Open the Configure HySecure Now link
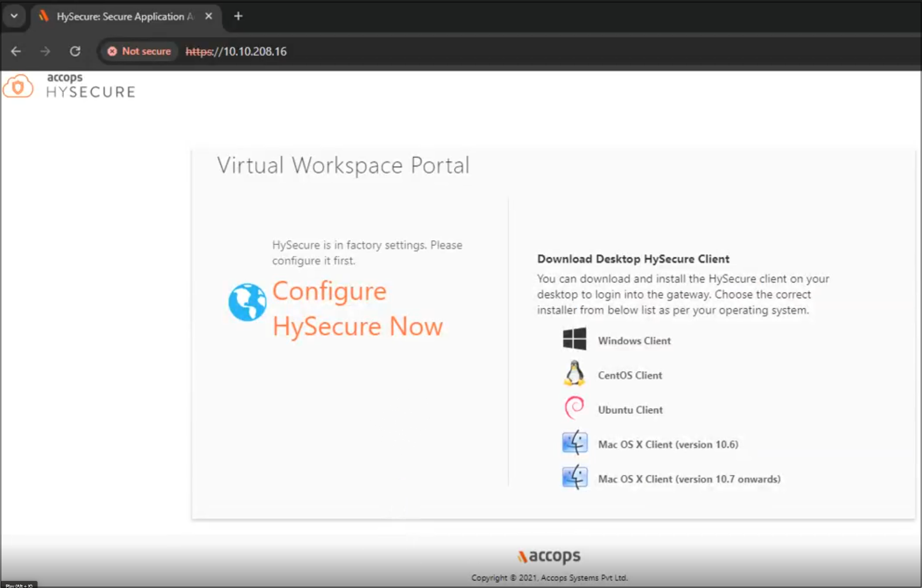This screenshot has width=922, height=588. (x=357, y=309)
